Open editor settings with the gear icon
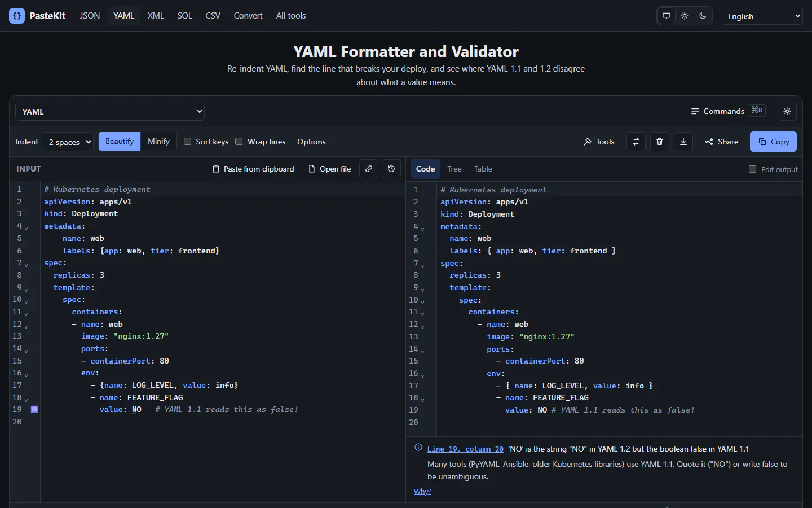This screenshot has height=508, width=812. tap(787, 111)
